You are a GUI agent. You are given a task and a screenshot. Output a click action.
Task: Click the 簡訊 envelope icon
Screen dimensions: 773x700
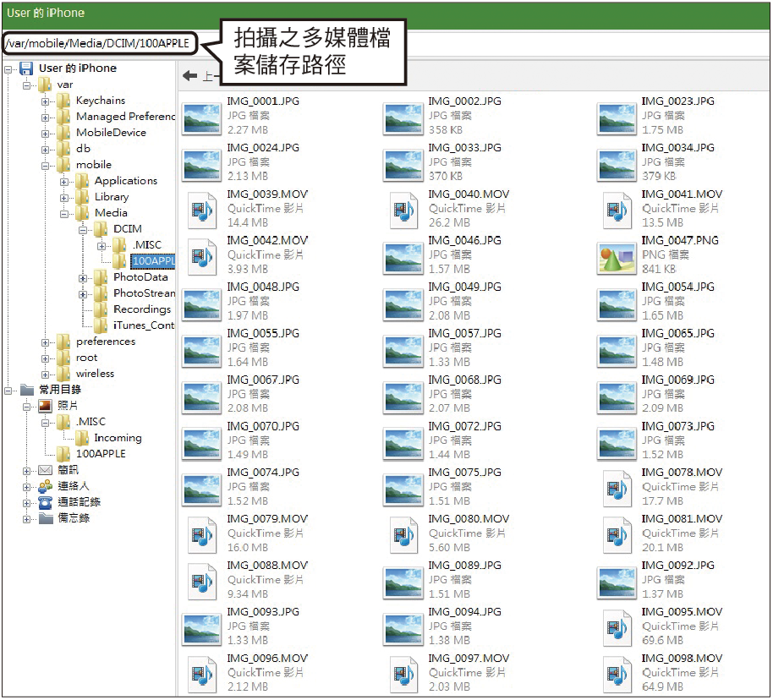(45, 470)
